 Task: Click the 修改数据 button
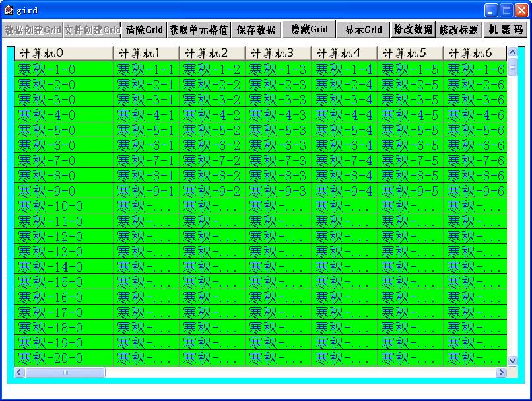[413, 30]
